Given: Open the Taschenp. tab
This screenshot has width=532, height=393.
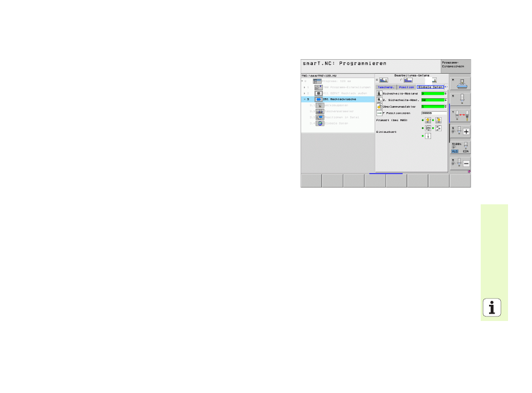Looking at the screenshot, I should click(386, 87).
